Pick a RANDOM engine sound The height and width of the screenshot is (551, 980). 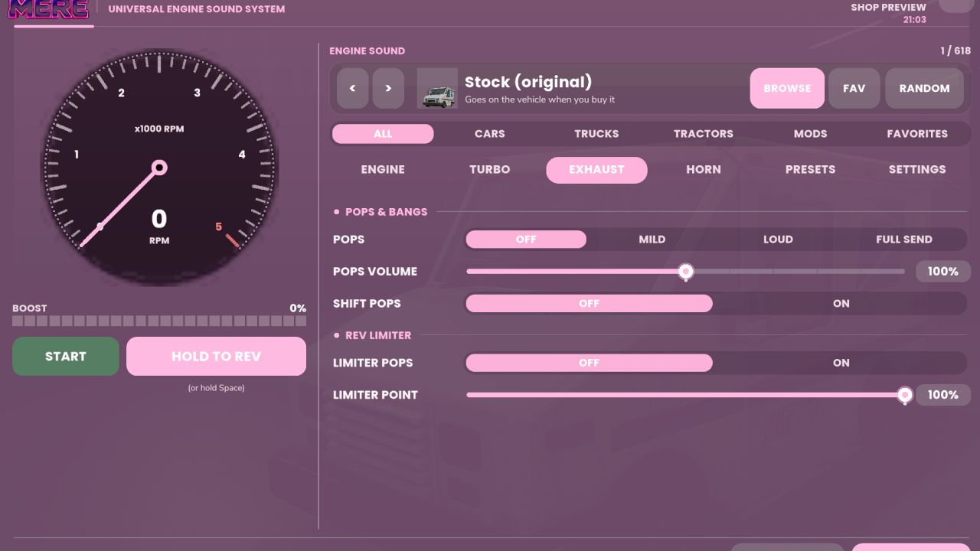[x=924, y=88]
